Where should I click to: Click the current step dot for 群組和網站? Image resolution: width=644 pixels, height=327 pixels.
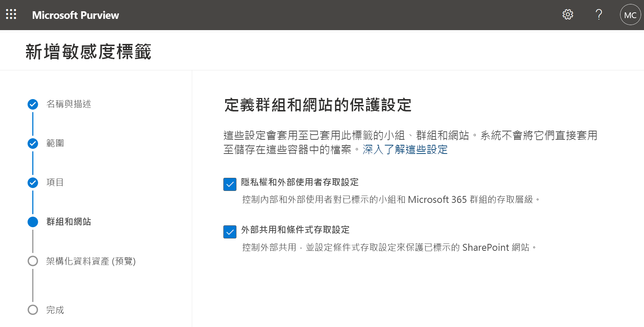pos(33,222)
